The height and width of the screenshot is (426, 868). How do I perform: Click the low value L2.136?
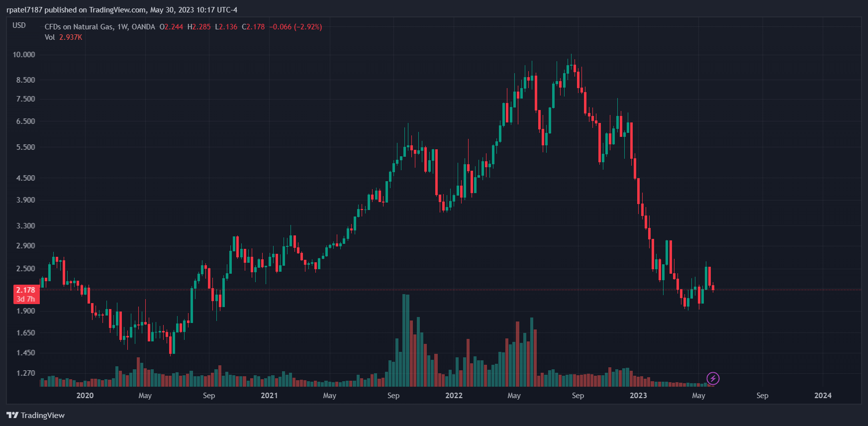pos(226,27)
